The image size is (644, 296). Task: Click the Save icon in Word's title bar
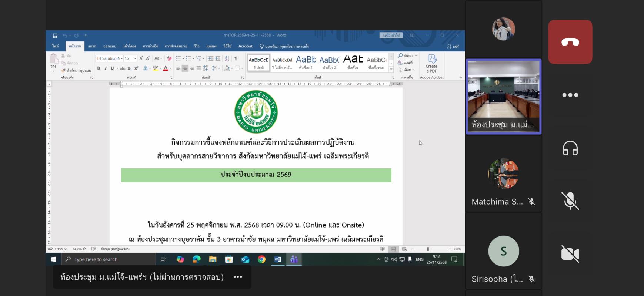(55, 36)
